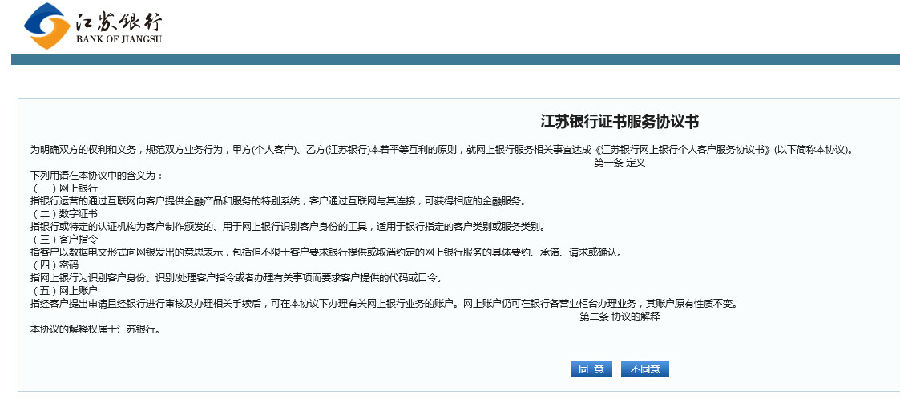The height and width of the screenshot is (397, 900).
Task: Click the Bank of Jiangsu swirl logo icon
Action: point(46,25)
